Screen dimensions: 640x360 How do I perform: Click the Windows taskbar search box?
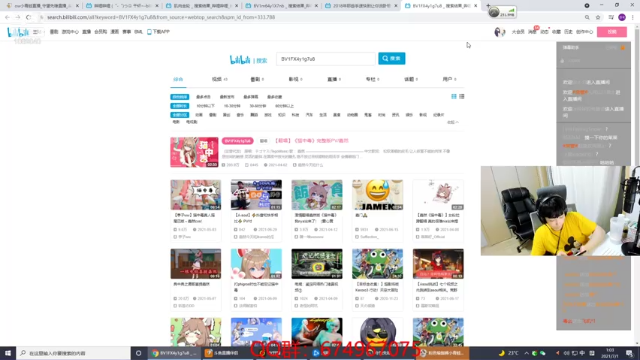pos(73,353)
